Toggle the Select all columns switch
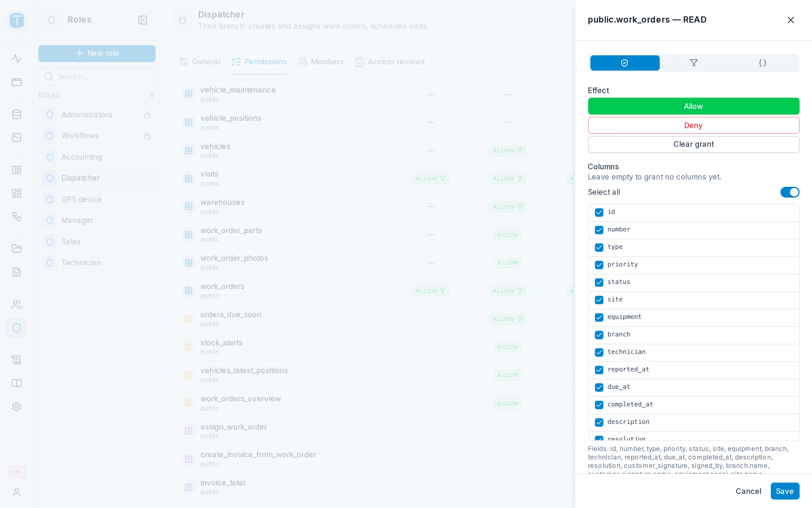The height and width of the screenshot is (508, 812). pos(789,192)
